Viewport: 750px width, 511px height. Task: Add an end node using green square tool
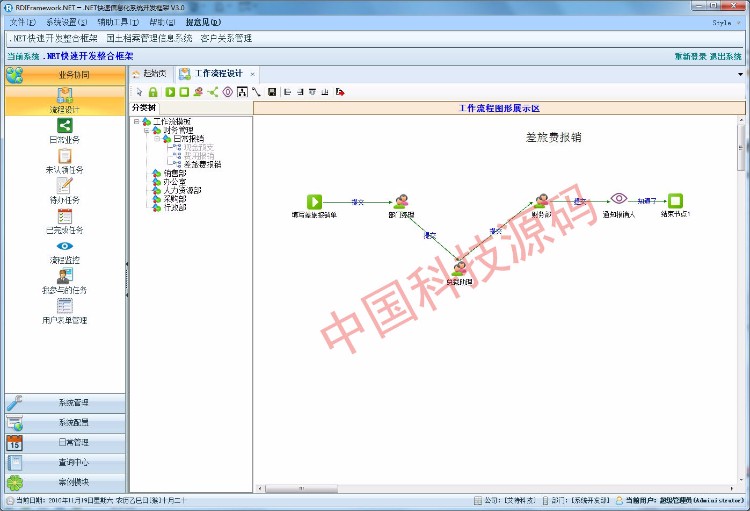coord(184,92)
